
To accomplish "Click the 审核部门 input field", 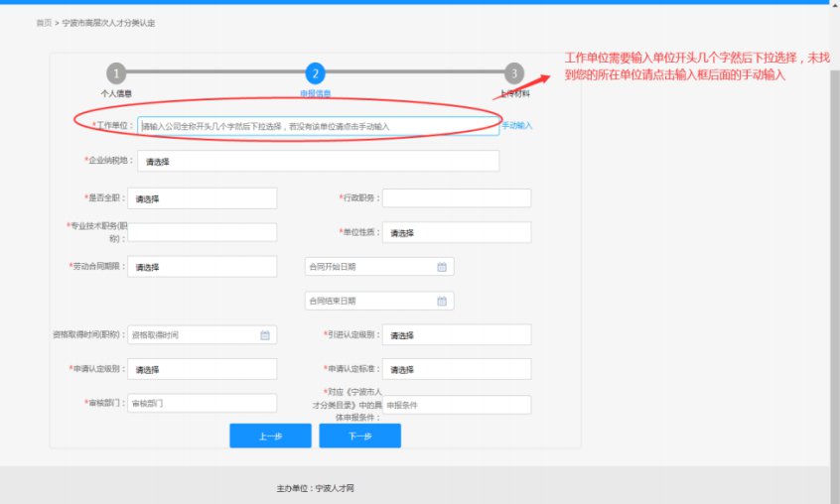I will pyautogui.click(x=203, y=404).
